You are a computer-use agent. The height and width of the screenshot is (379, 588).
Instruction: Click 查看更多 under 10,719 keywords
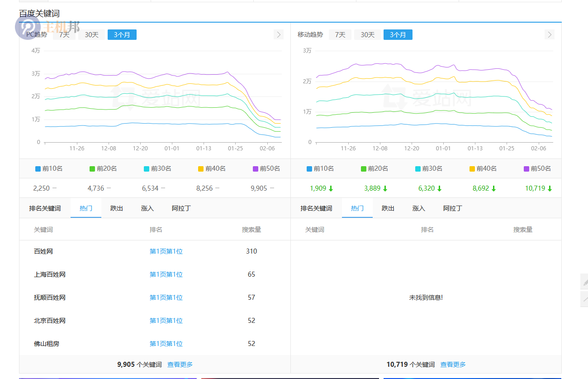point(453,365)
